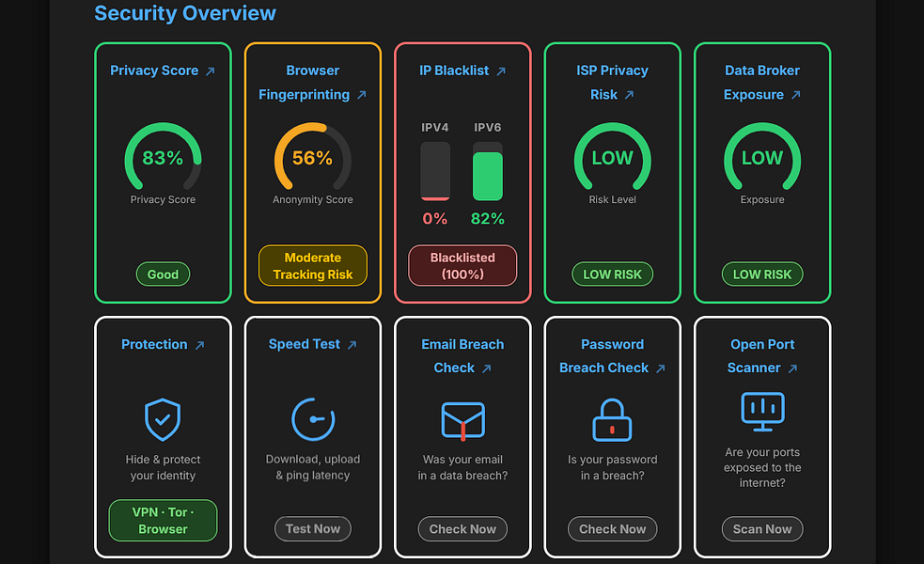Click the Blacklisted (100%) badge
924x564 pixels.
tap(462, 266)
